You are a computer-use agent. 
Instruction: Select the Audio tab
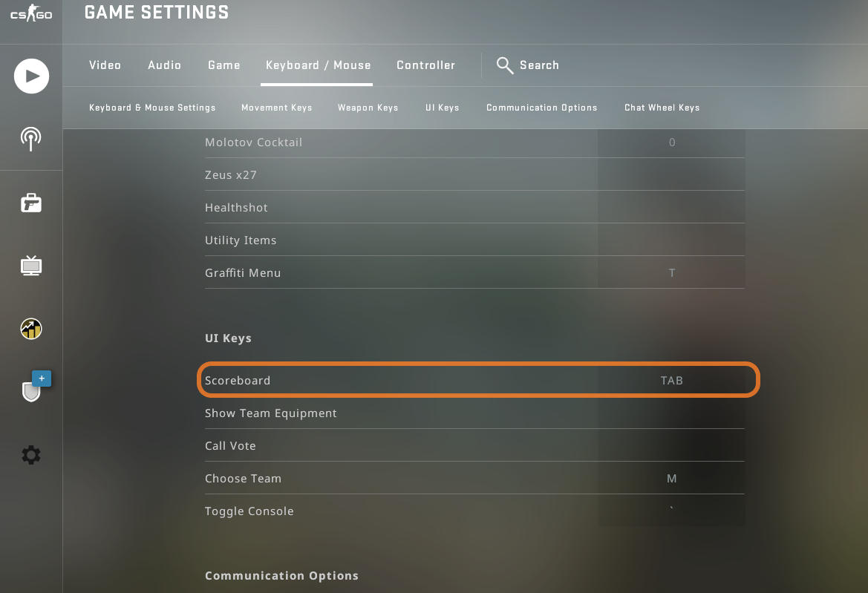pyautogui.click(x=164, y=65)
